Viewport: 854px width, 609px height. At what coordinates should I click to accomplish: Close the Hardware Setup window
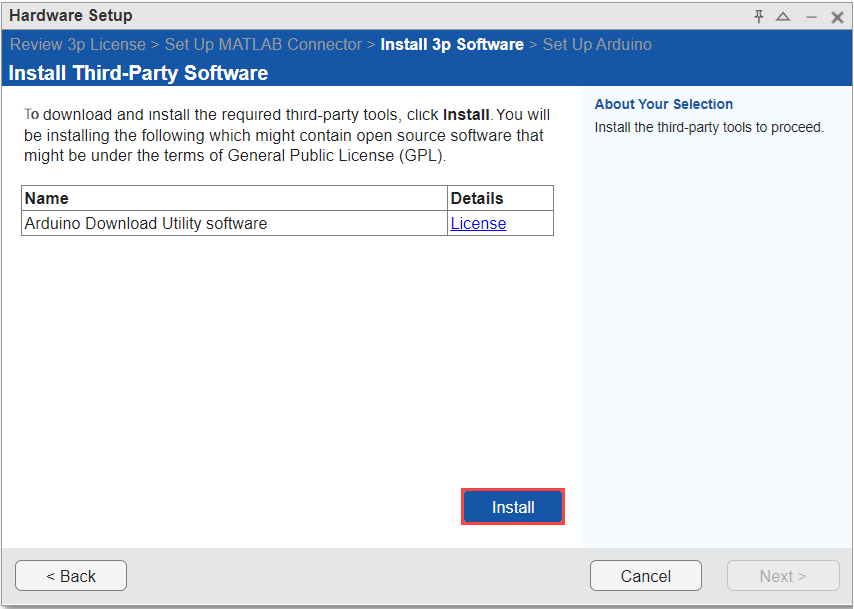pos(837,17)
